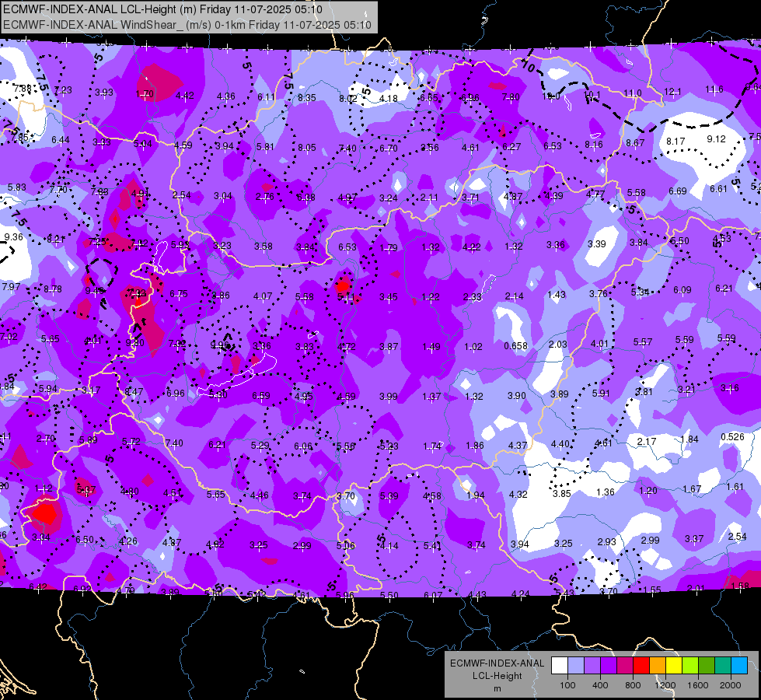
Task: Click the wind shear value 3.58
Action: (263, 247)
